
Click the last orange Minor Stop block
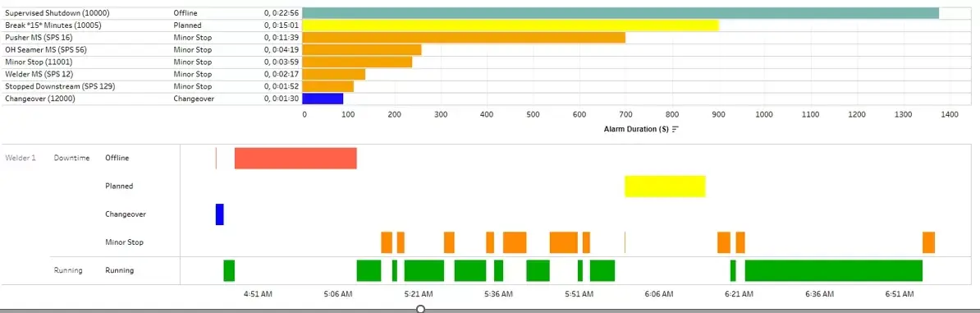point(929,242)
